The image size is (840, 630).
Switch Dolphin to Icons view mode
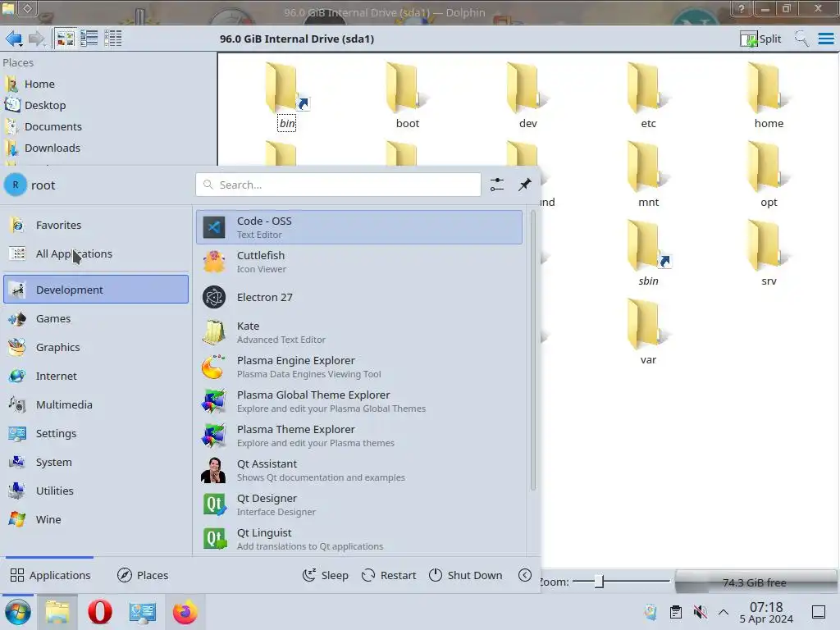coord(66,39)
